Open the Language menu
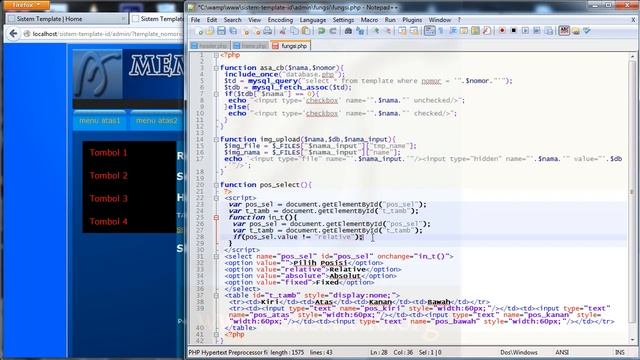Screen dimensions: 640x360 [x=313, y=20]
